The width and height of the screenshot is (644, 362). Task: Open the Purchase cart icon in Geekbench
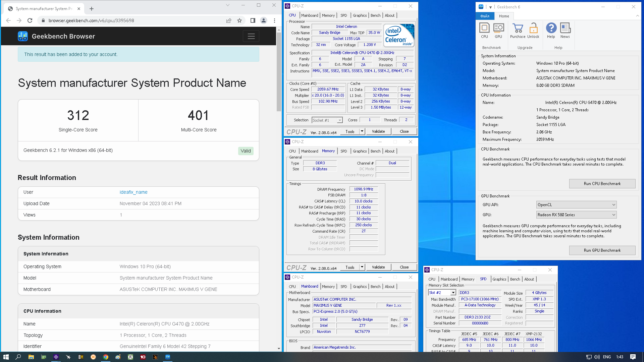point(518,31)
